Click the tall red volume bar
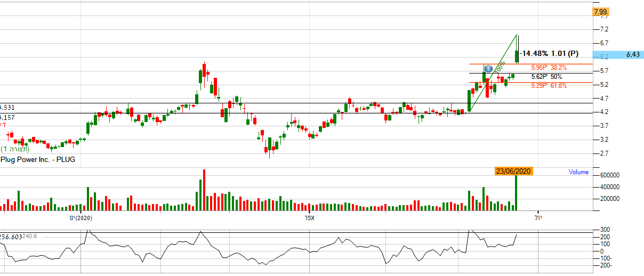 click(204, 190)
